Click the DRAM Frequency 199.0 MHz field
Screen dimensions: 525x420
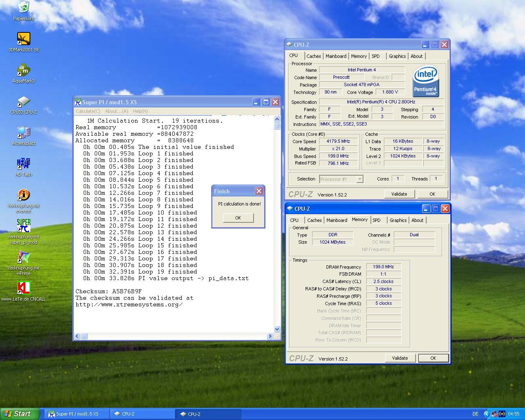coord(383,267)
